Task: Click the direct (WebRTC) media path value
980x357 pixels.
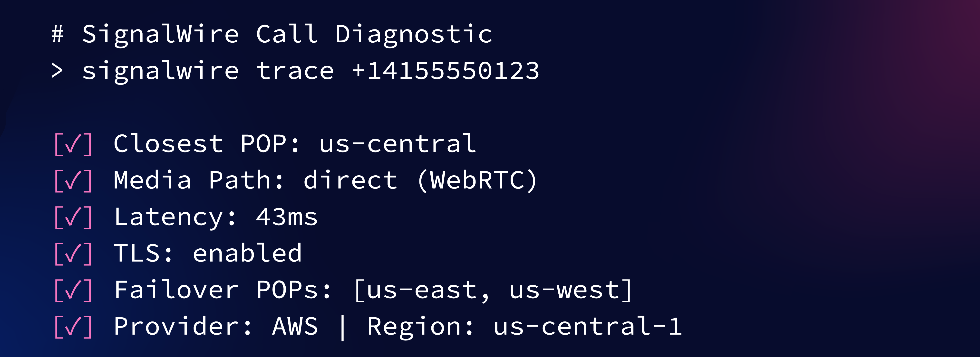Action: (420, 181)
